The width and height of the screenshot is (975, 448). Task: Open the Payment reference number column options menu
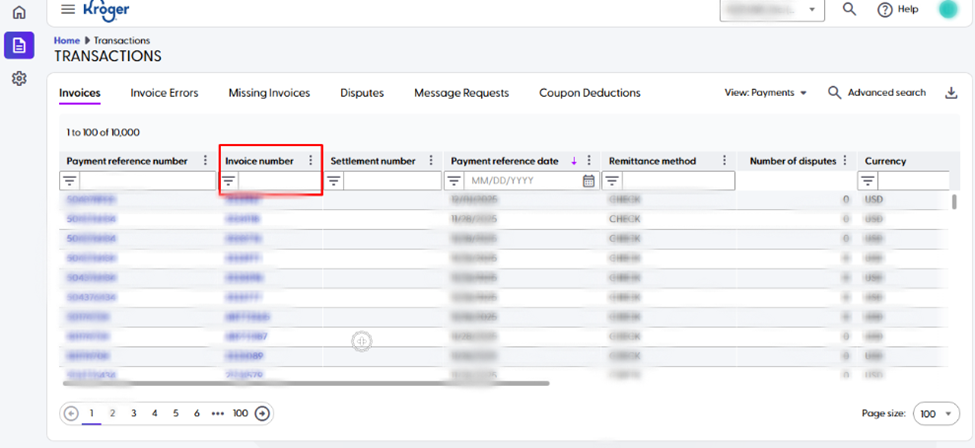coord(206,160)
